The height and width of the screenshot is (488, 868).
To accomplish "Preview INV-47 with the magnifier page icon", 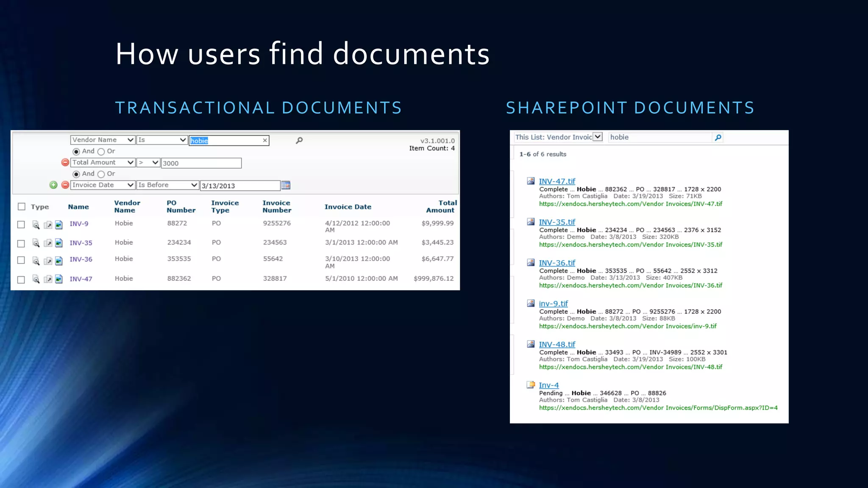I will coord(36,279).
